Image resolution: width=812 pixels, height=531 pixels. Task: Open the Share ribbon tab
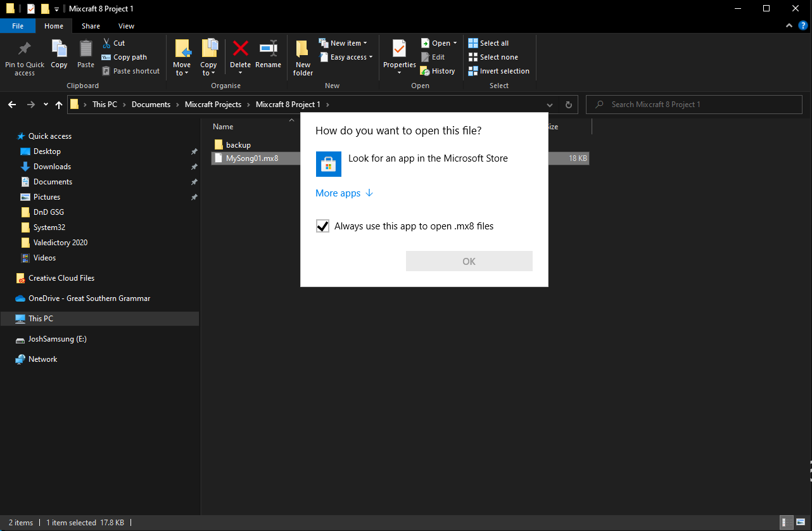point(91,26)
